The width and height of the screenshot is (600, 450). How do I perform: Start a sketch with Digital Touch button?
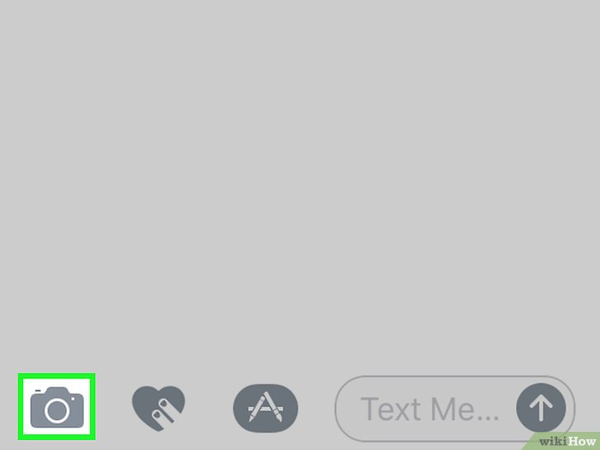[x=158, y=408]
